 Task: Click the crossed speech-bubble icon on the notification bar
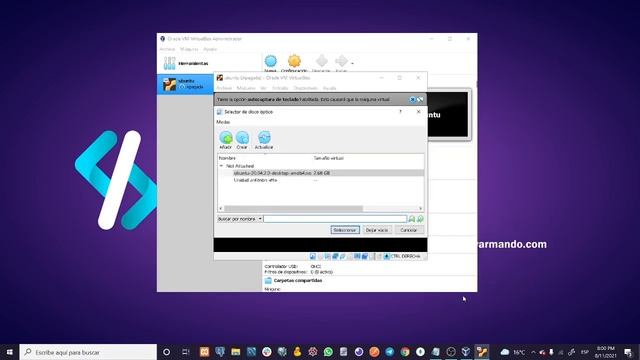tap(420, 99)
